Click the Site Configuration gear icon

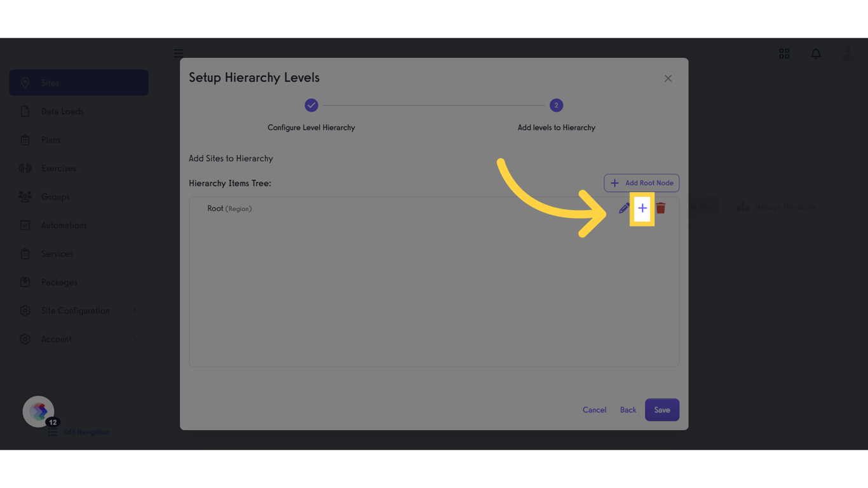coord(25,311)
